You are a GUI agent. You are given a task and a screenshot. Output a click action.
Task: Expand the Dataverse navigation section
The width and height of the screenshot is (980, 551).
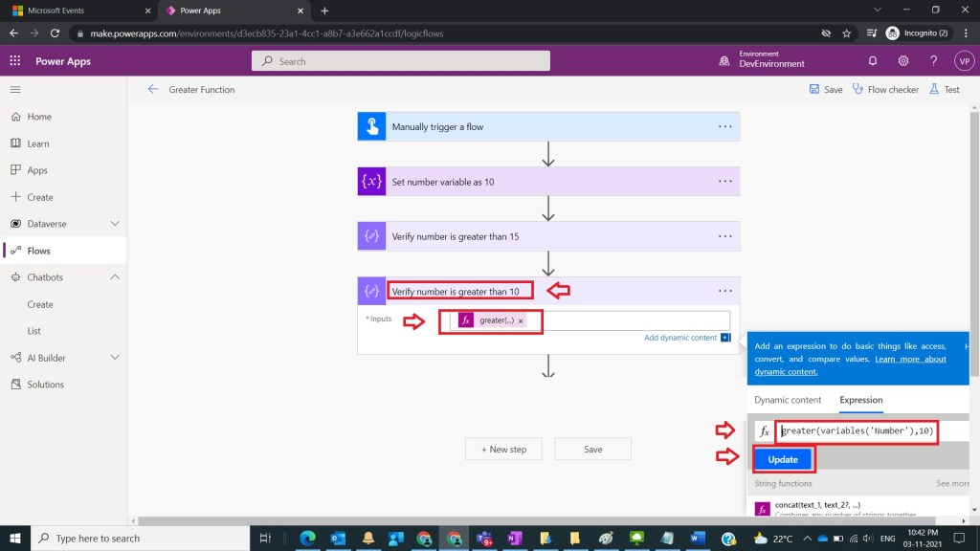point(115,224)
